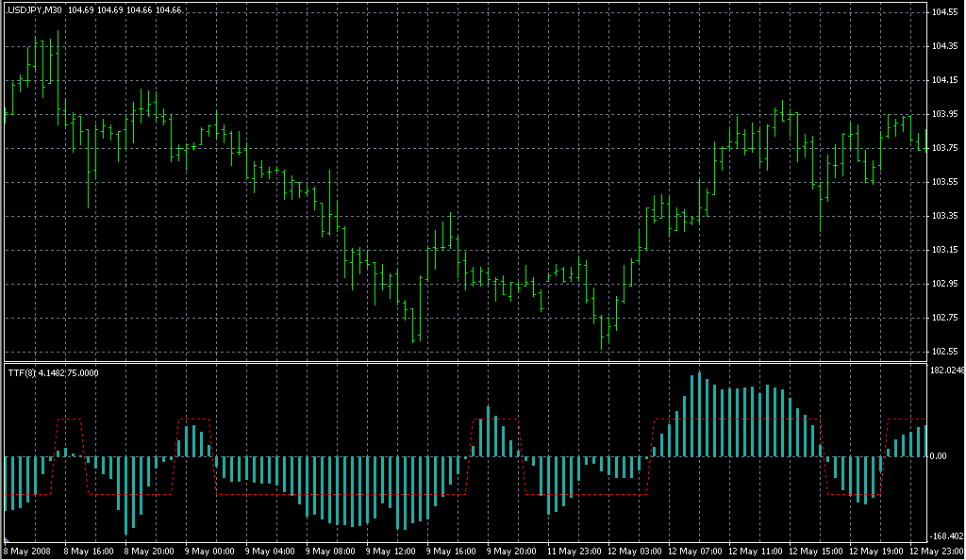The height and width of the screenshot is (560, 966).
Task: Click the 104.55 price scale label
Action: 945,12
